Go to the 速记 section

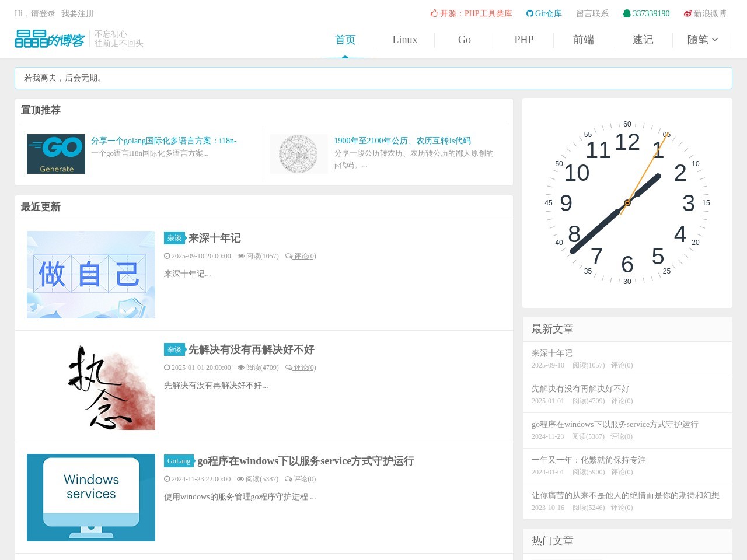[x=643, y=40]
